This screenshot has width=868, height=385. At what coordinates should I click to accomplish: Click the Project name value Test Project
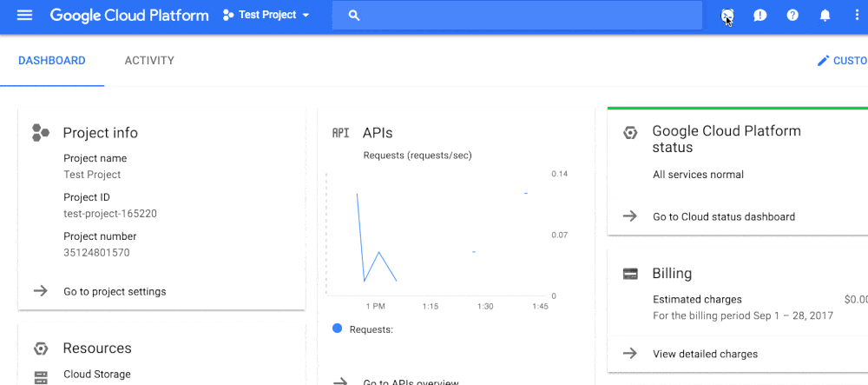[x=92, y=175]
